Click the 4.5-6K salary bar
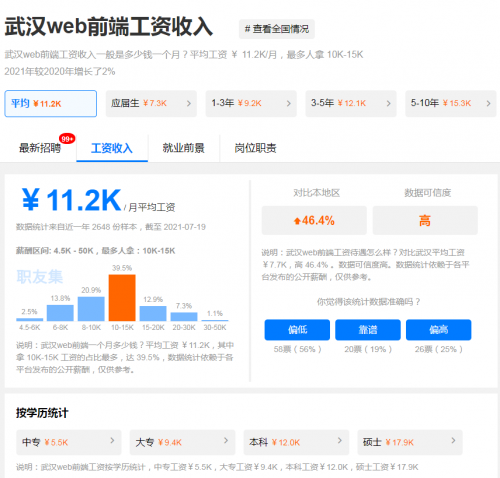The image size is (500, 478). [30, 319]
